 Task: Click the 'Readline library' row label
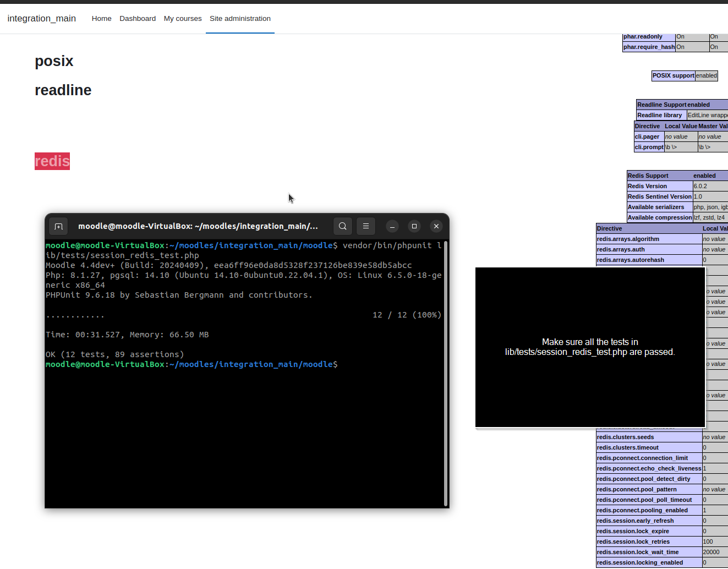coord(661,115)
